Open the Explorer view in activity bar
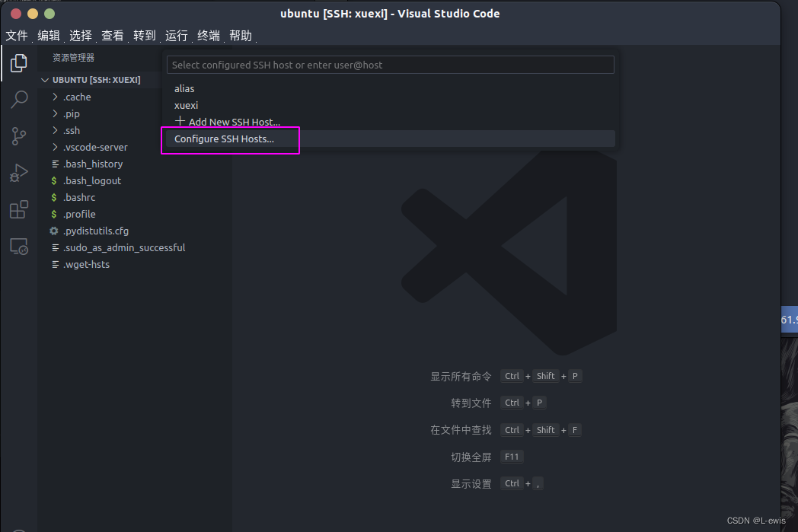 (x=19, y=63)
